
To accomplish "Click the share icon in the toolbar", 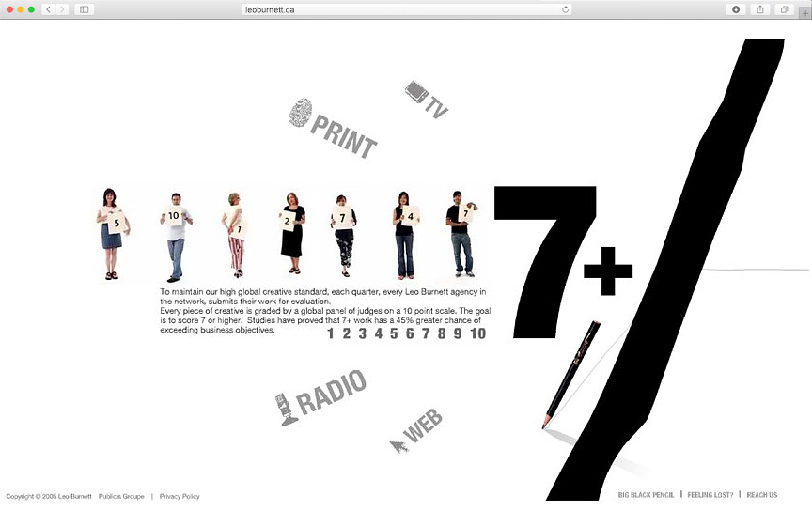I will tap(759, 9).
